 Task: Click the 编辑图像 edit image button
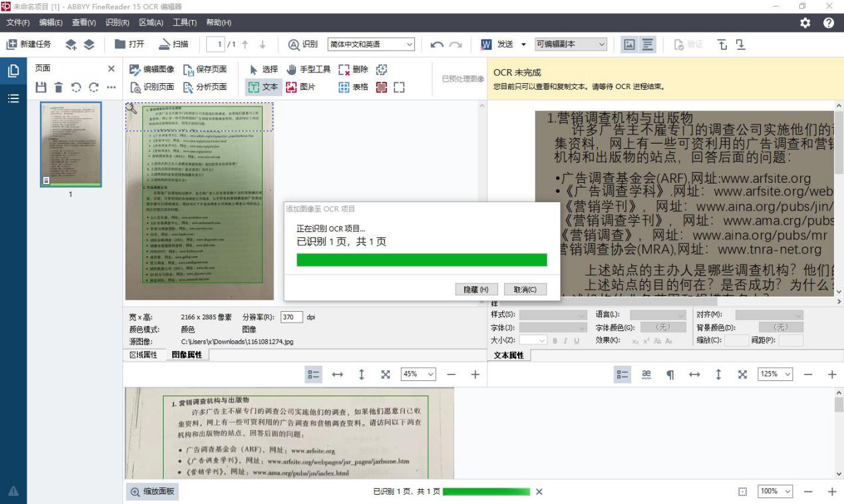click(x=152, y=69)
